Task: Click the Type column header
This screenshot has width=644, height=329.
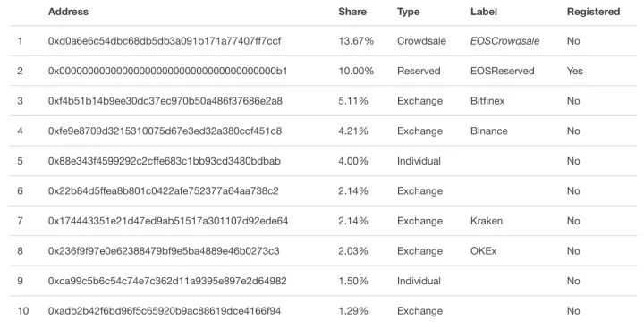Action: pos(408,12)
